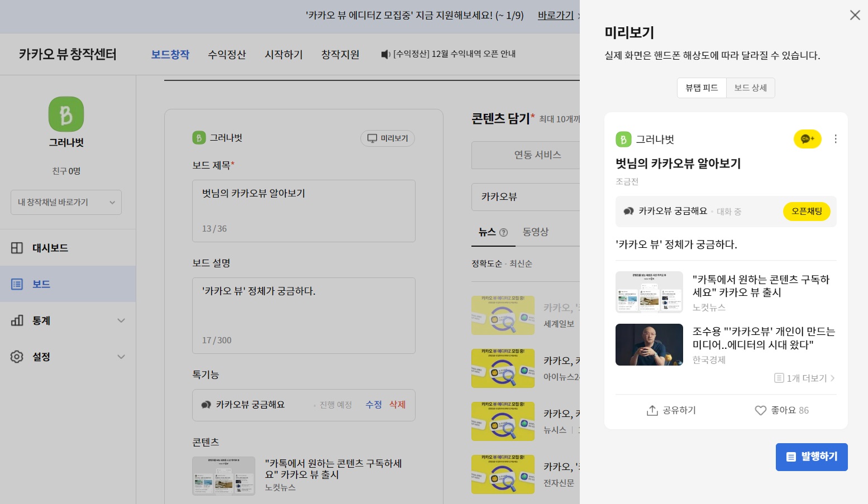Click 공유하기 in preview card

[x=671, y=410]
